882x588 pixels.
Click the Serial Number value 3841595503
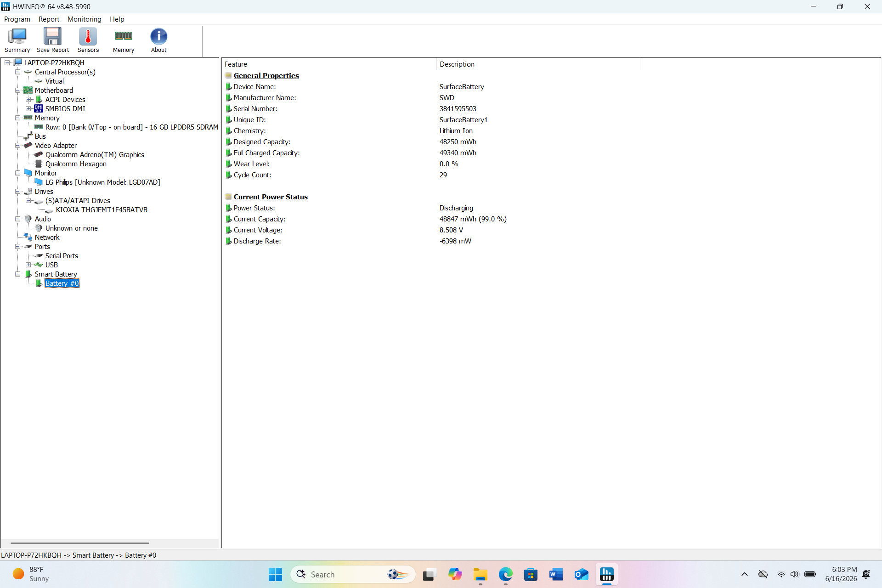click(x=458, y=109)
